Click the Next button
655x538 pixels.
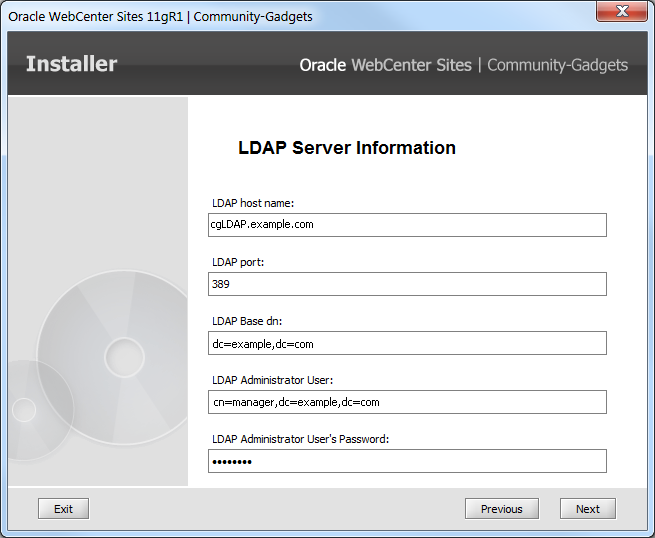[x=588, y=509]
